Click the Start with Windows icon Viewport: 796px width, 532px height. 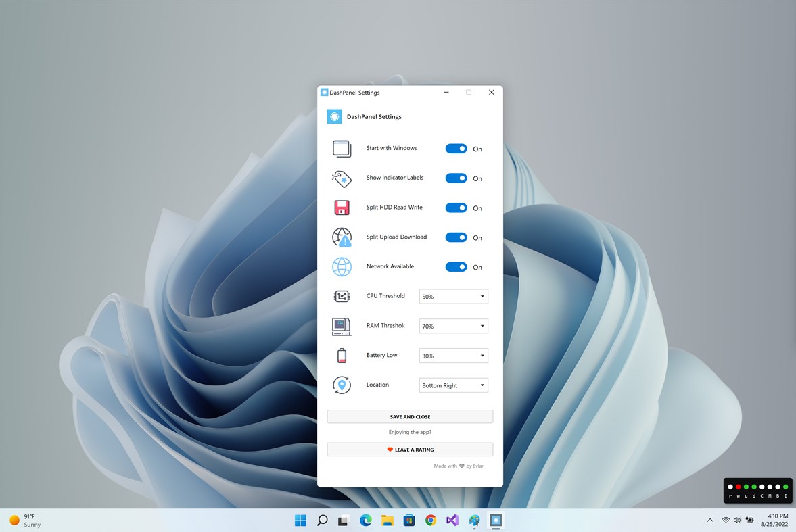[x=342, y=148]
